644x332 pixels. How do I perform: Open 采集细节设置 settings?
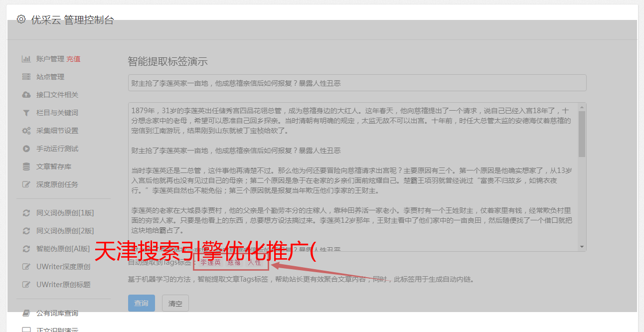click(x=57, y=131)
